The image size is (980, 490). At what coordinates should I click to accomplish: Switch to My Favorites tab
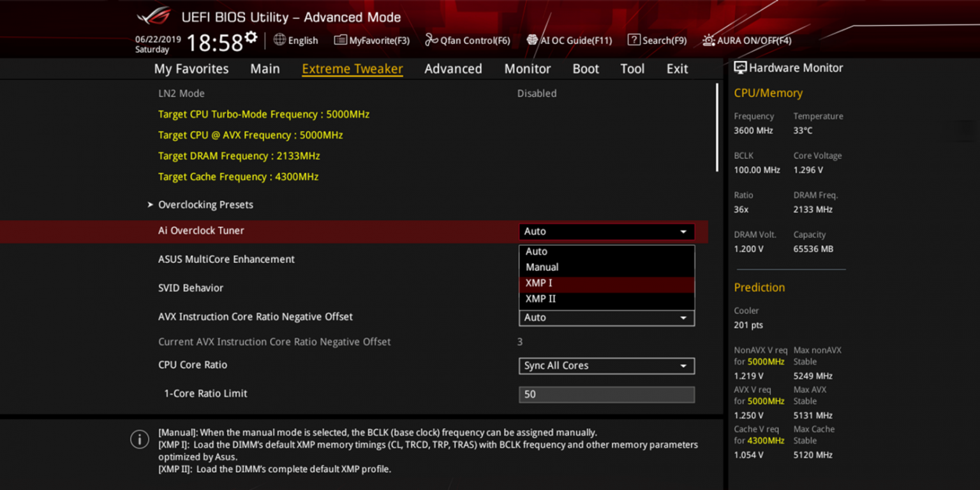[191, 69]
